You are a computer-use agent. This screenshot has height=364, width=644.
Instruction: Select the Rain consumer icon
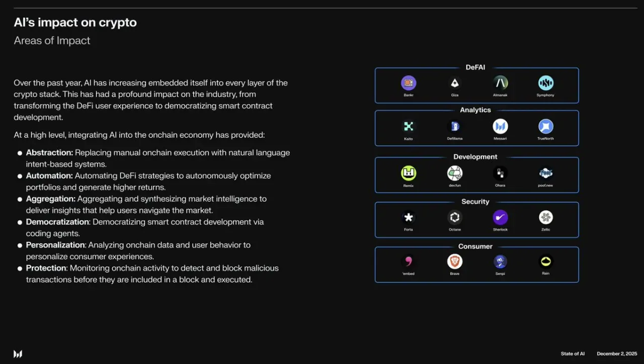click(545, 261)
